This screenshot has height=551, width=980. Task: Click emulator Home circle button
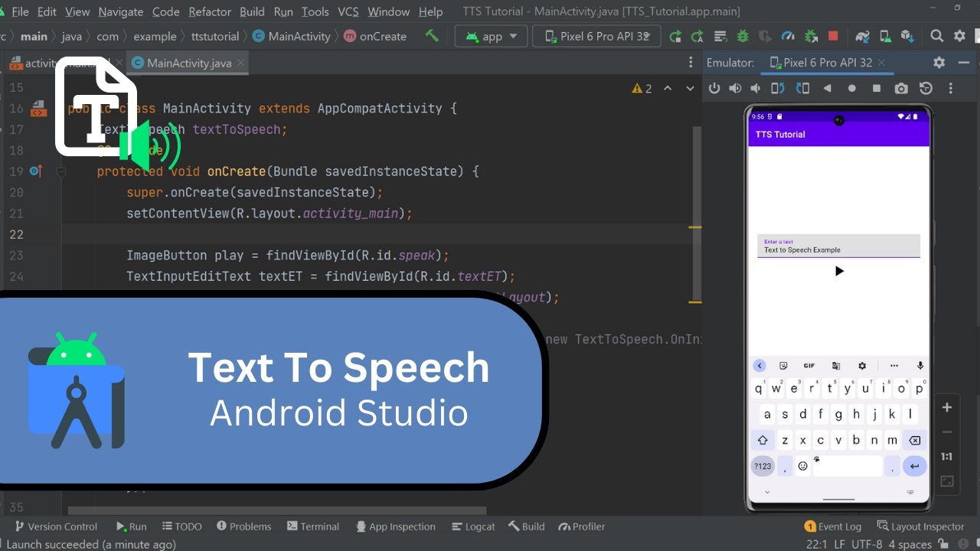(x=852, y=88)
